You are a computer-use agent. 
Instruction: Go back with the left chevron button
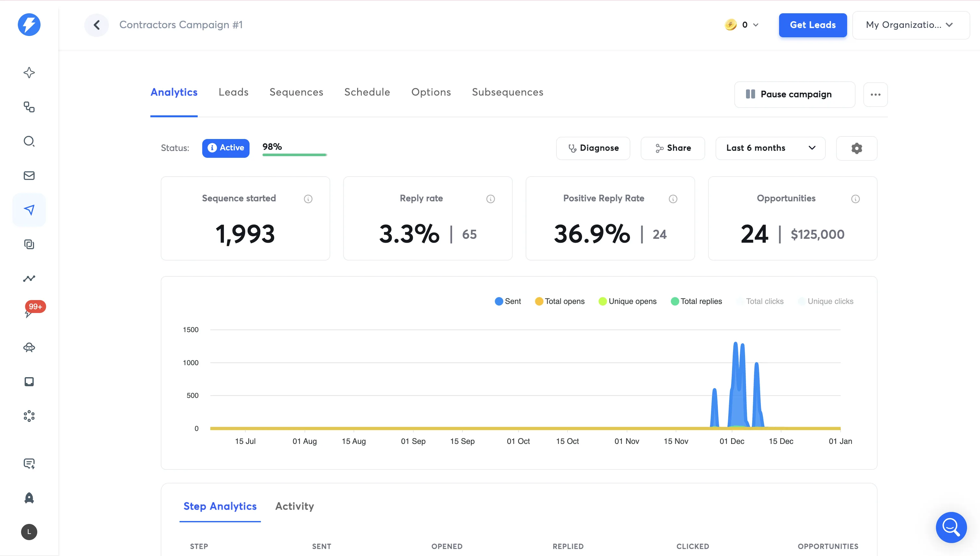tap(97, 25)
